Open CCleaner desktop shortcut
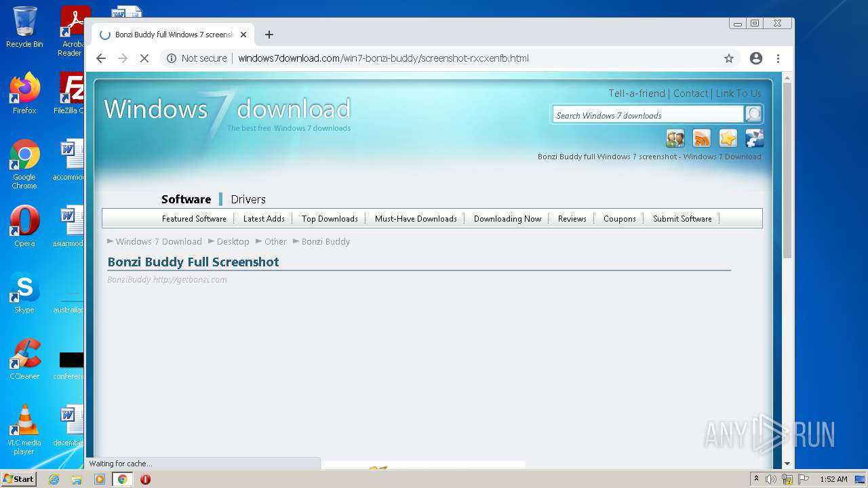Image resolution: width=868 pixels, height=488 pixels. (x=24, y=359)
